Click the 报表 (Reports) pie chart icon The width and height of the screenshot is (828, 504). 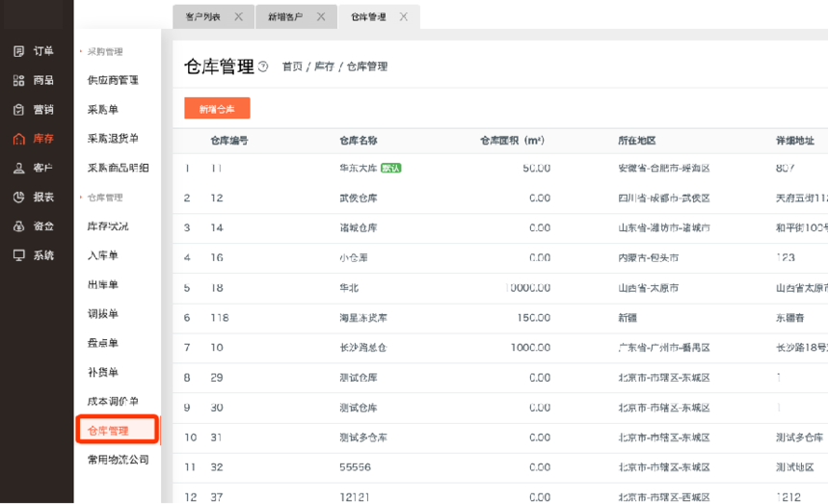coord(19,197)
